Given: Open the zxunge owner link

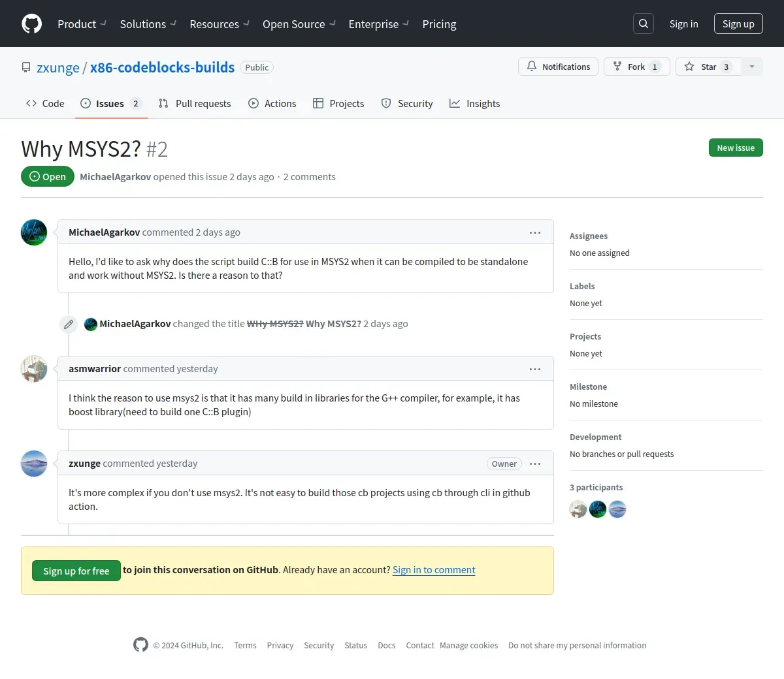Looking at the screenshot, I should click(58, 67).
